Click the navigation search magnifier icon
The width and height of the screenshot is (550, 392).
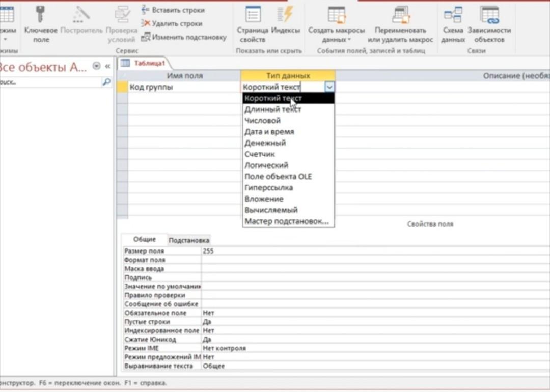click(x=106, y=82)
